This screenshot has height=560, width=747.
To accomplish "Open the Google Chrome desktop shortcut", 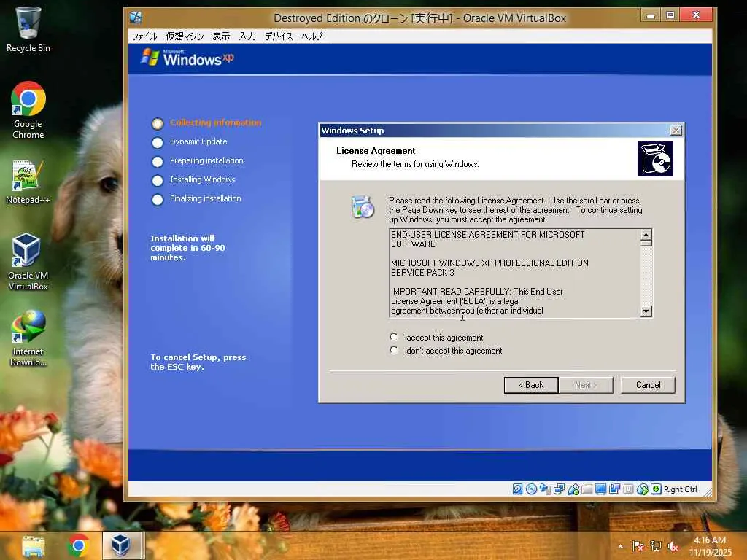I will pos(28,110).
